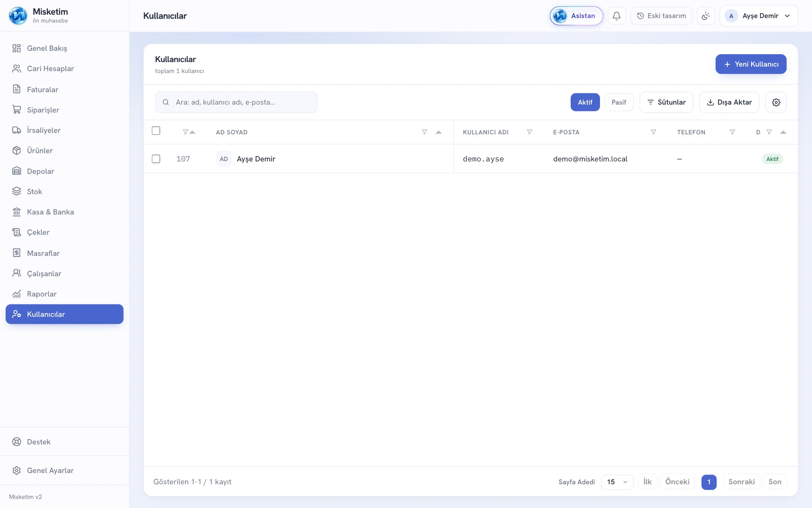Switch to Eski tasarım
This screenshot has width=812, height=508.
[661, 16]
